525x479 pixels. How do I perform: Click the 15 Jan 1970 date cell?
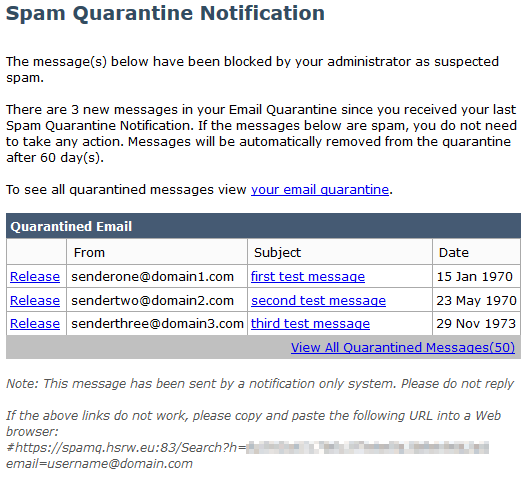[475, 276]
